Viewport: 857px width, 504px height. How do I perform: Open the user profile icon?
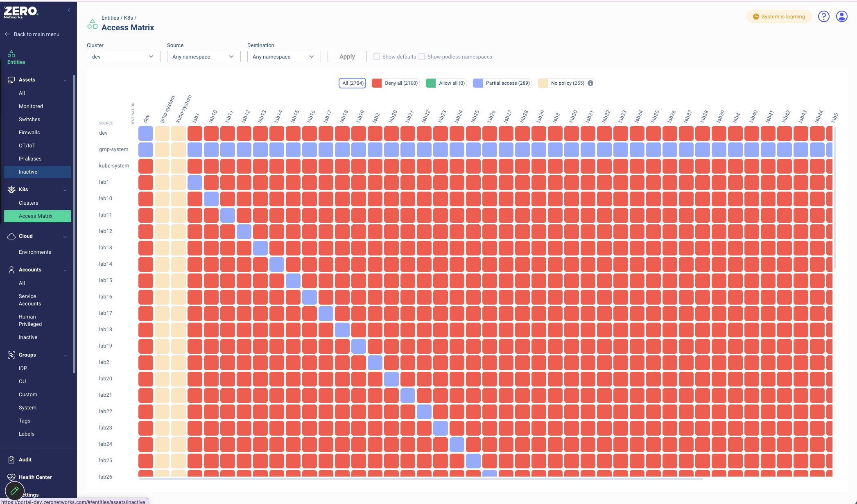(x=841, y=16)
